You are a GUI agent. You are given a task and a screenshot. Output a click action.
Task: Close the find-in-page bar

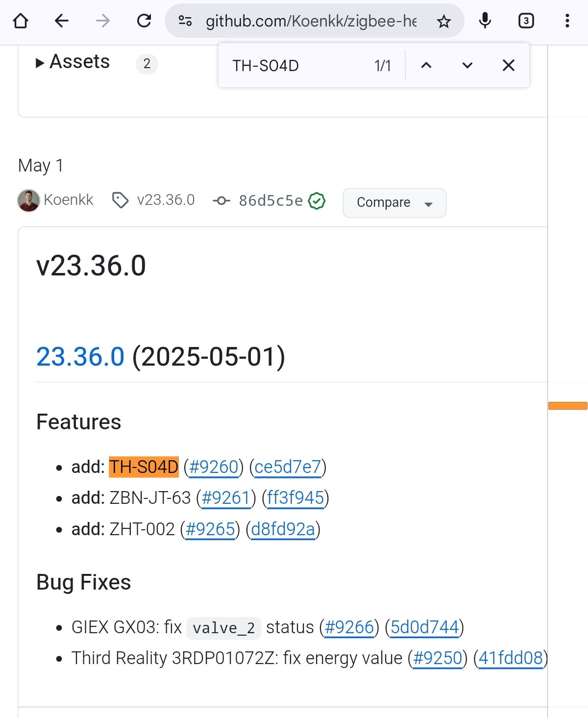pyautogui.click(x=509, y=66)
